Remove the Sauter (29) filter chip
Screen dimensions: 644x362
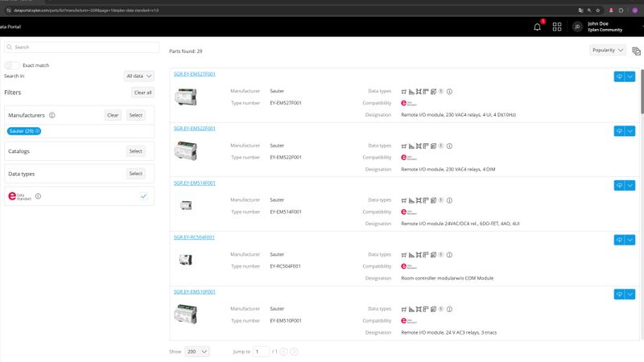click(x=37, y=131)
